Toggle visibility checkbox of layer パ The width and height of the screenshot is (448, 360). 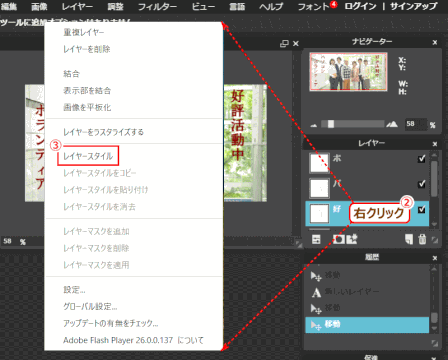click(422, 184)
